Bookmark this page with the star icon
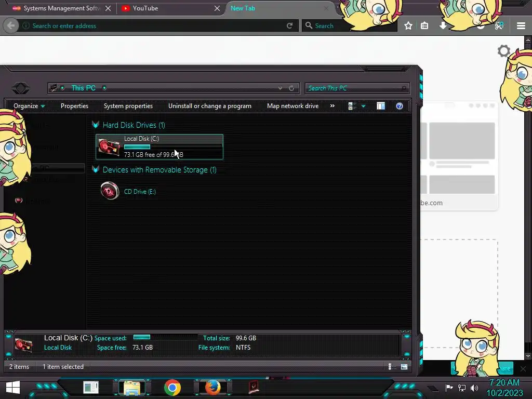 (408, 26)
